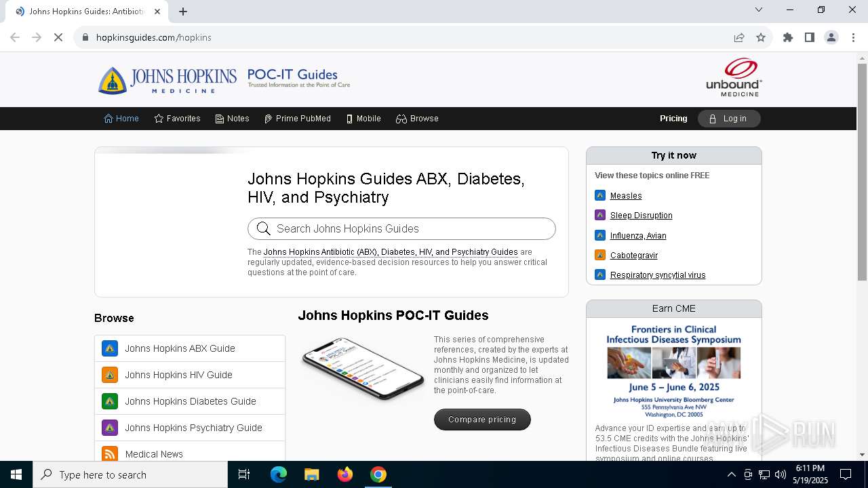Show hidden system tray icons

click(x=731, y=474)
